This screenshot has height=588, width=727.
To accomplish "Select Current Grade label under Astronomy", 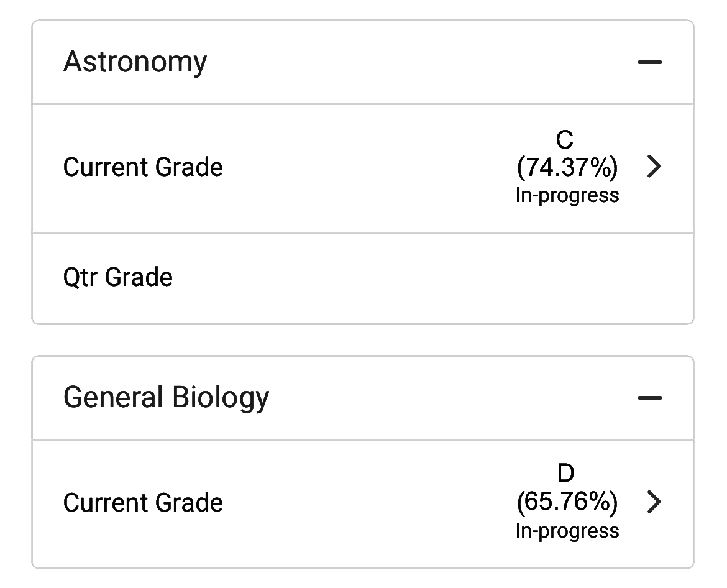I will 143,167.
